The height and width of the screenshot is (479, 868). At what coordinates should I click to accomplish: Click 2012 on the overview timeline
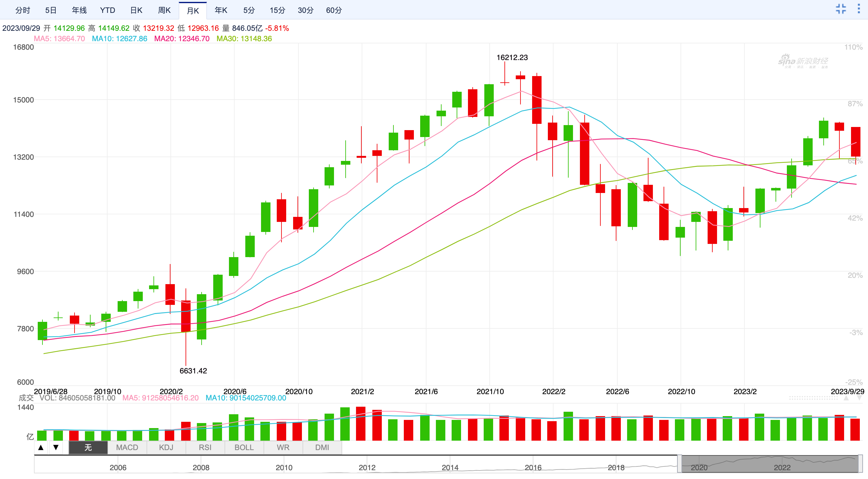(367, 468)
